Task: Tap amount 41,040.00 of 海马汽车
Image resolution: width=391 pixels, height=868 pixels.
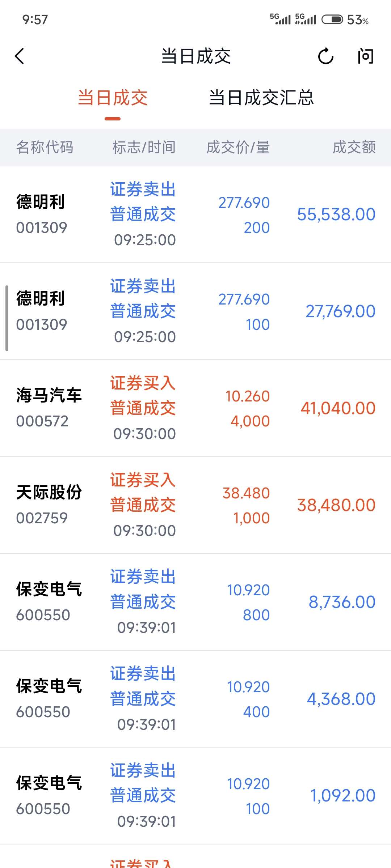Action: point(338,408)
